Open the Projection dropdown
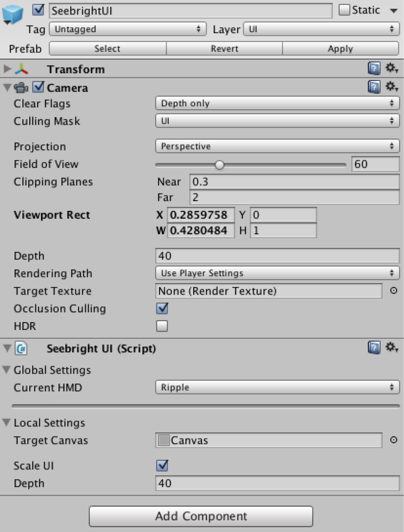This screenshot has width=404, height=532. pyautogui.click(x=277, y=146)
